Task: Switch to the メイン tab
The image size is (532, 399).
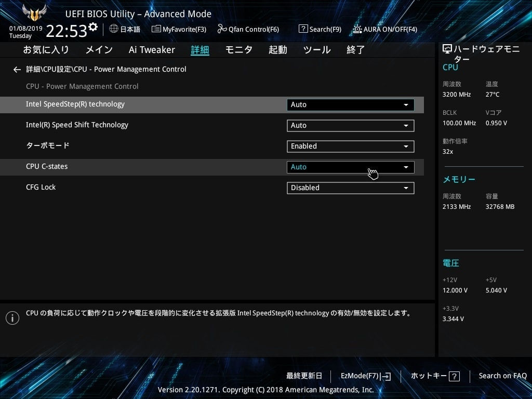Action: tap(99, 50)
